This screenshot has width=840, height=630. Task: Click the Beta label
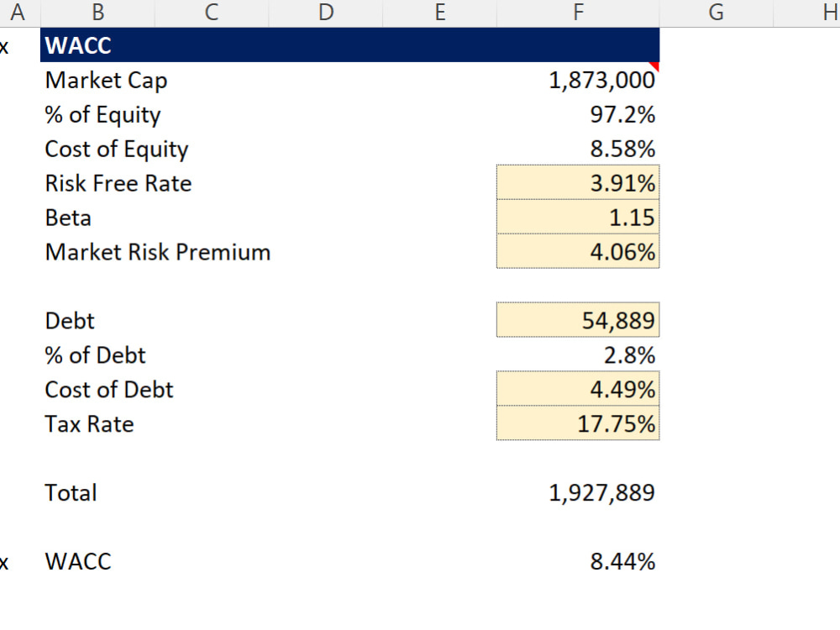click(x=68, y=218)
